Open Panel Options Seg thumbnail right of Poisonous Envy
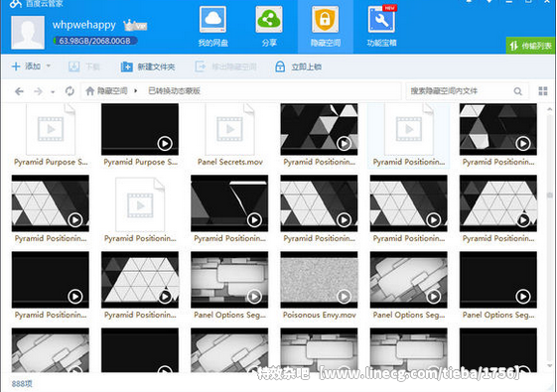557x392 pixels. (x=408, y=280)
